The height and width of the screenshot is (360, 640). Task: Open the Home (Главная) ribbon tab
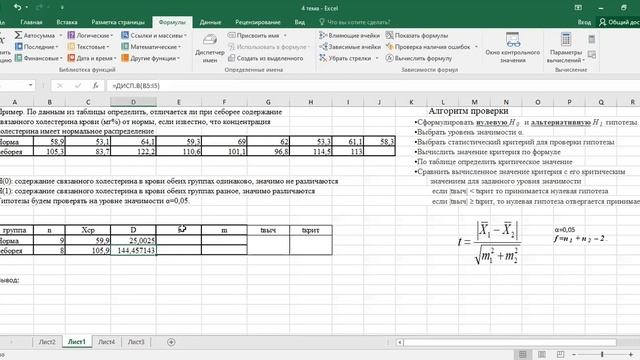(x=31, y=22)
